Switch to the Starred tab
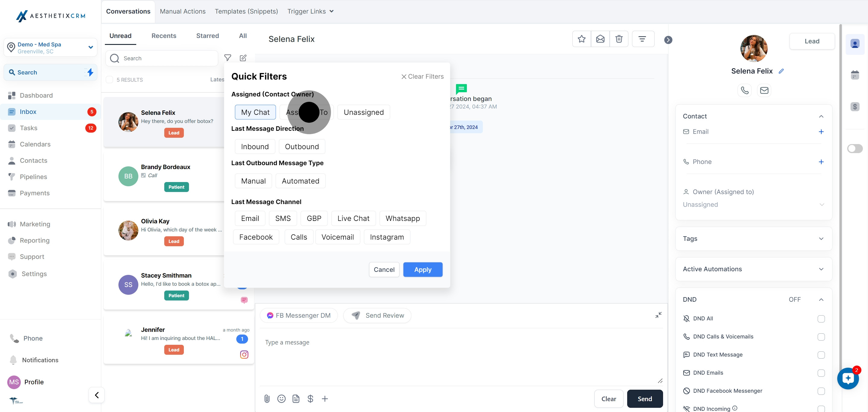This screenshot has width=868, height=412. (207, 36)
